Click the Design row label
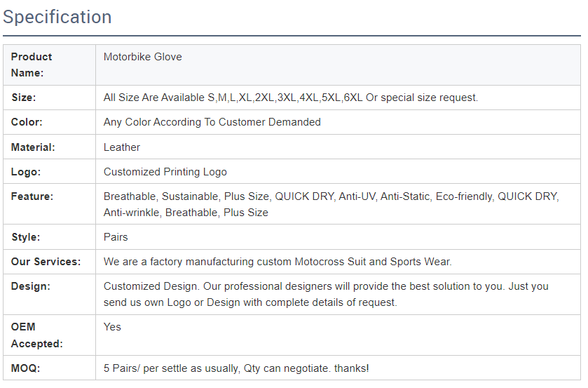 pyautogui.click(x=29, y=286)
